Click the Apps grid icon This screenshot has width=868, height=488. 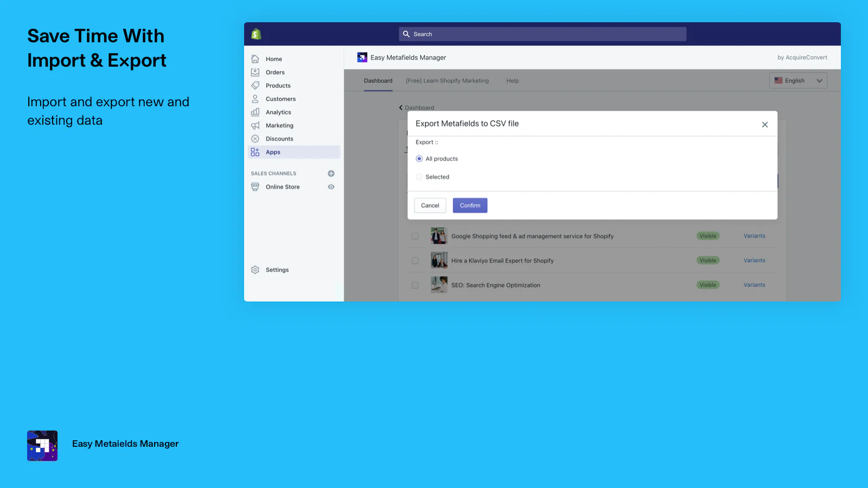(255, 152)
